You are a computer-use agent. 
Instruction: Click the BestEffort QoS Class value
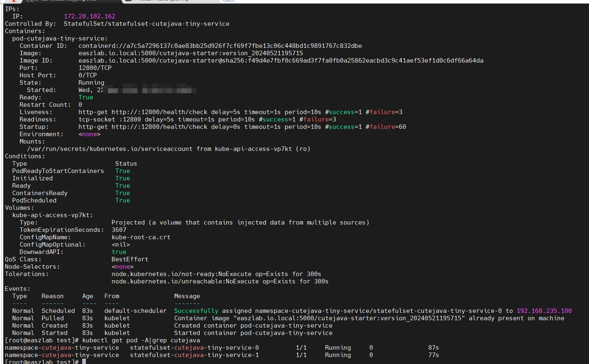point(130,259)
